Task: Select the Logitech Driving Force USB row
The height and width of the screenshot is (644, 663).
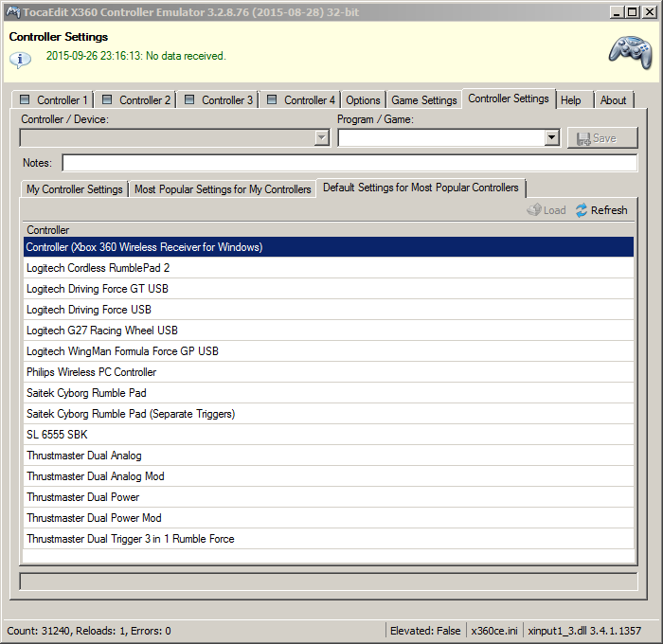Action: pyautogui.click(x=328, y=310)
